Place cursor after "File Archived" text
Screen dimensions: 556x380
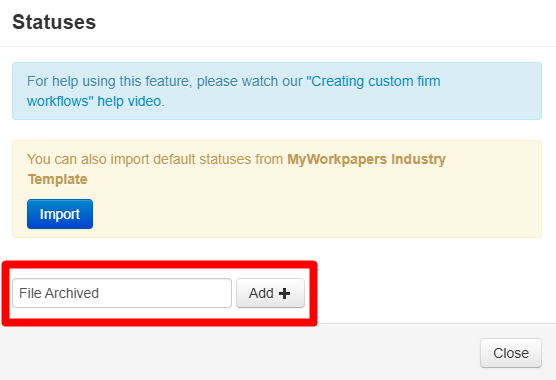101,294
